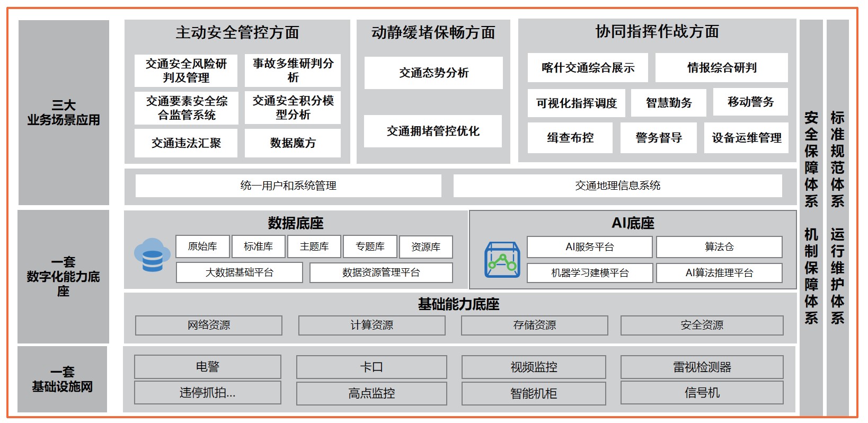Open 喀什交通综合展示 module

click(x=587, y=68)
